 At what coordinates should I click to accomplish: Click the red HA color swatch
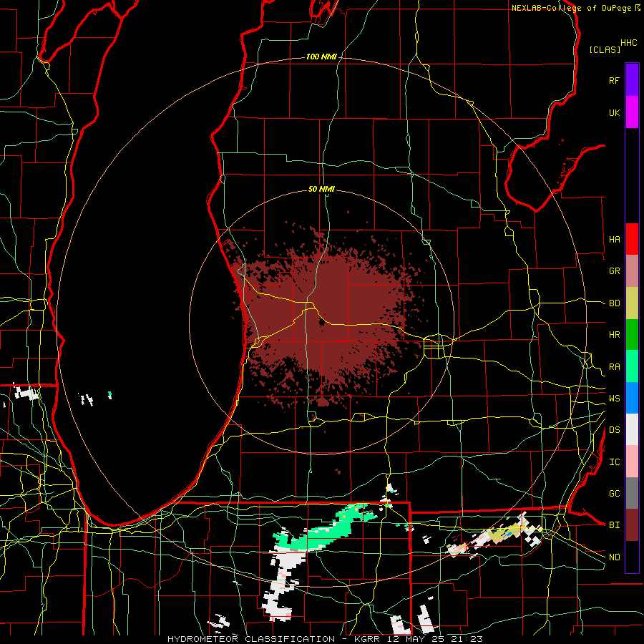[x=632, y=239]
